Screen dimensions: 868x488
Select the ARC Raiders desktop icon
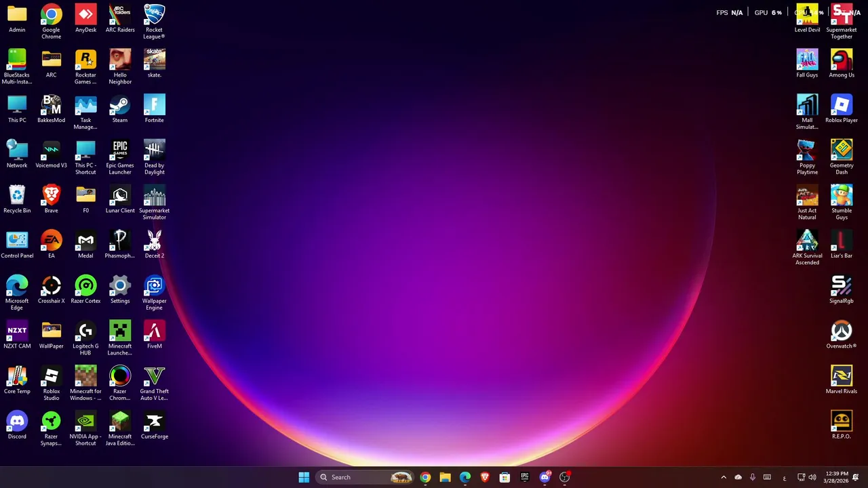point(120,14)
